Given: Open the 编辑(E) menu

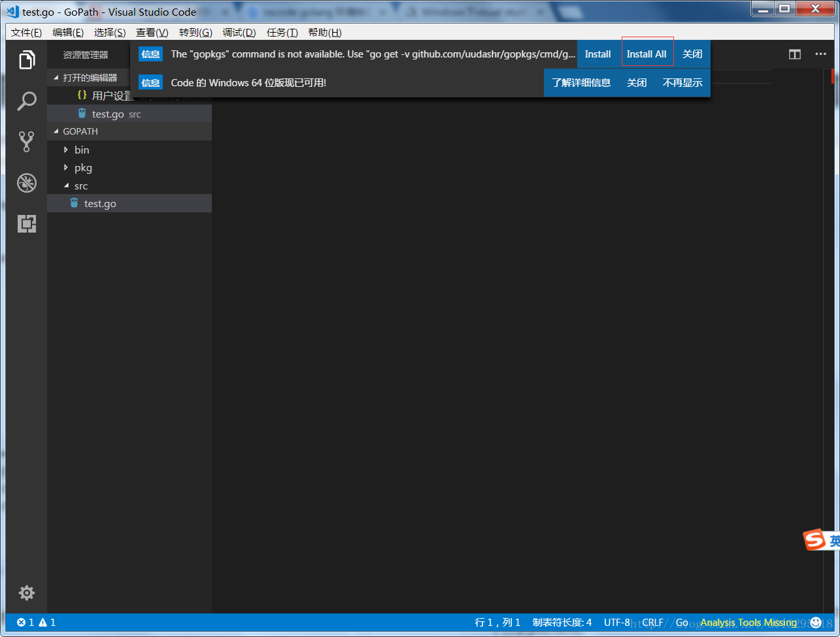Looking at the screenshot, I should (x=68, y=33).
